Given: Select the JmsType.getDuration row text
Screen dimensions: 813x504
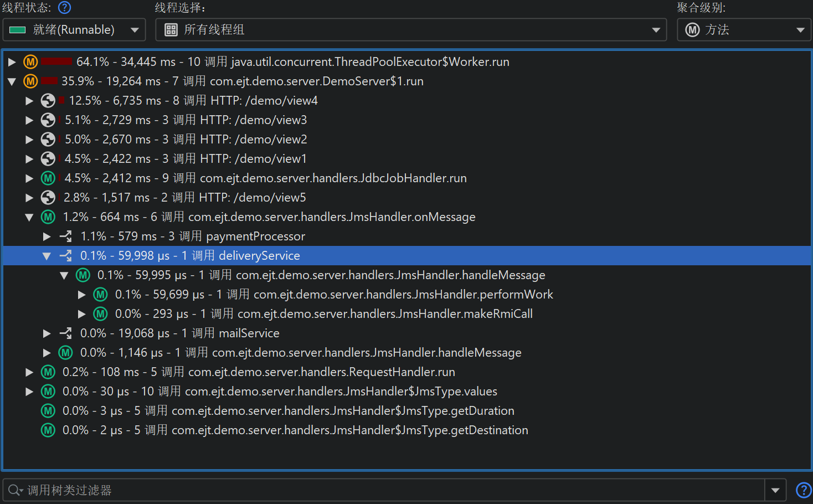Looking at the screenshot, I should pyautogui.click(x=289, y=411).
